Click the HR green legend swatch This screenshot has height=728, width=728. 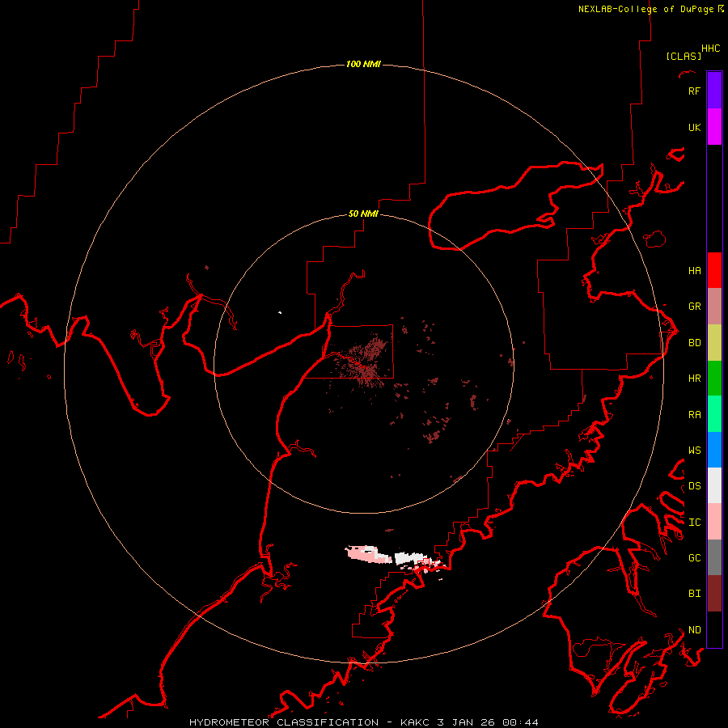pos(714,379)
